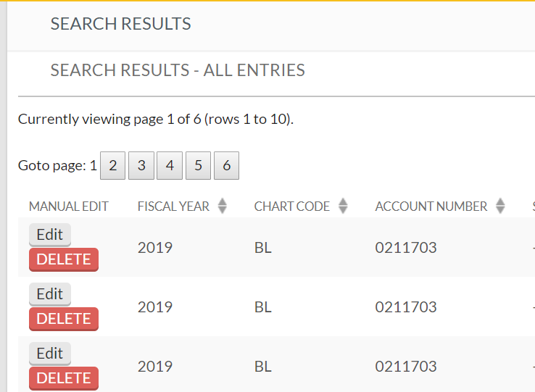Click the Manual Edit column header

point(69,207)
